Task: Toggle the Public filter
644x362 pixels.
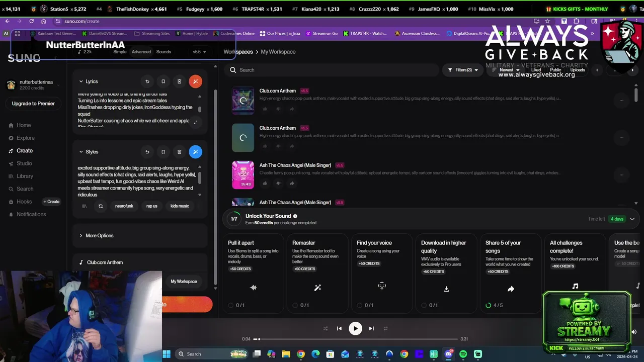Action: [555, 70]
